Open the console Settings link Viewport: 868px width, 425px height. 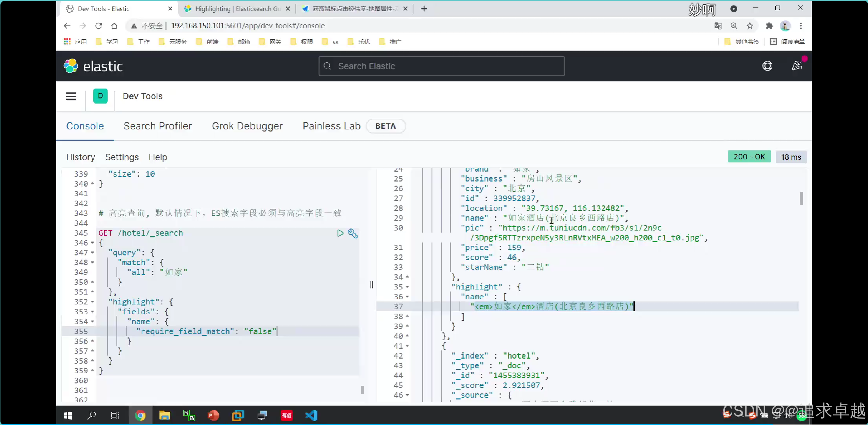click(x=122, y=157)
